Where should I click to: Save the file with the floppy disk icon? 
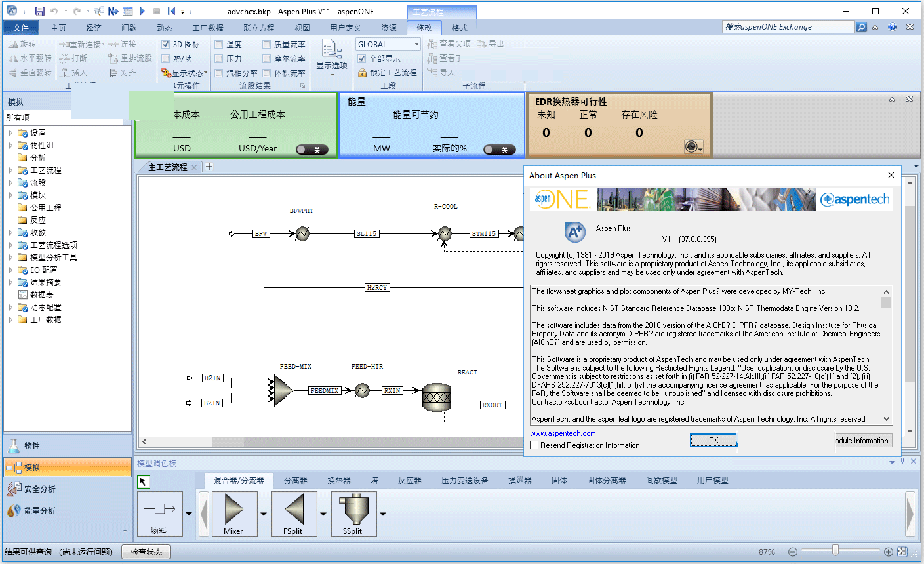(x=39, y=11)
